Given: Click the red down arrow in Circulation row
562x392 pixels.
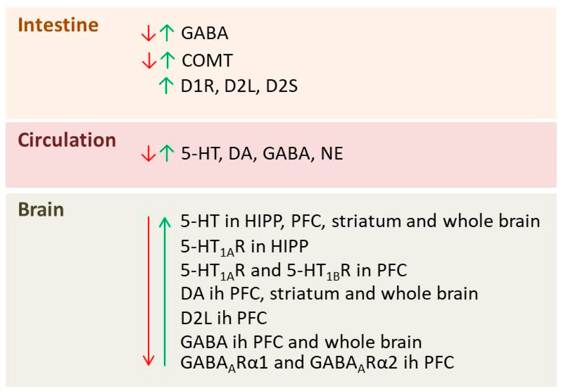Looking at the screenshot, I should coord(148,153).
